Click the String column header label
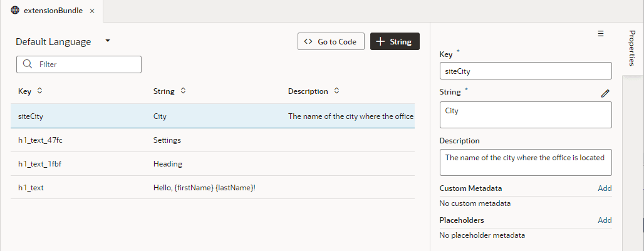 pyautogui.click(x=164, y=91)
